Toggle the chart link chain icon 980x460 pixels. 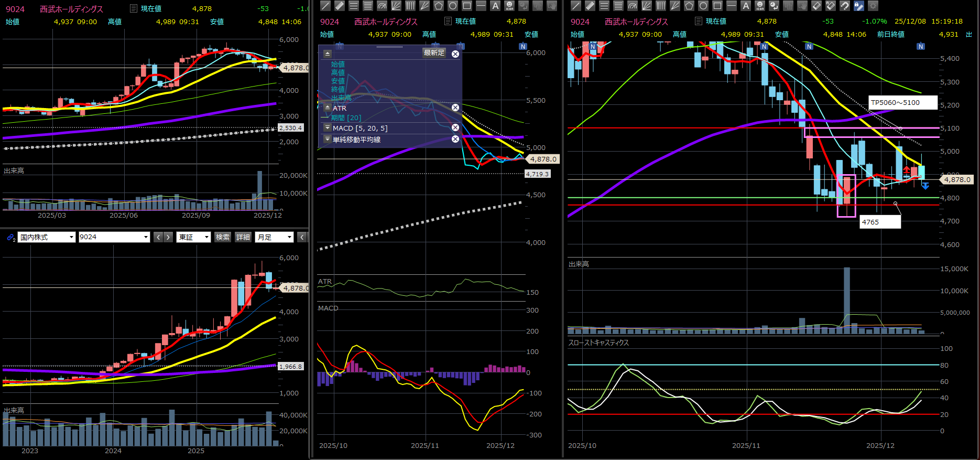coord(10,238)
